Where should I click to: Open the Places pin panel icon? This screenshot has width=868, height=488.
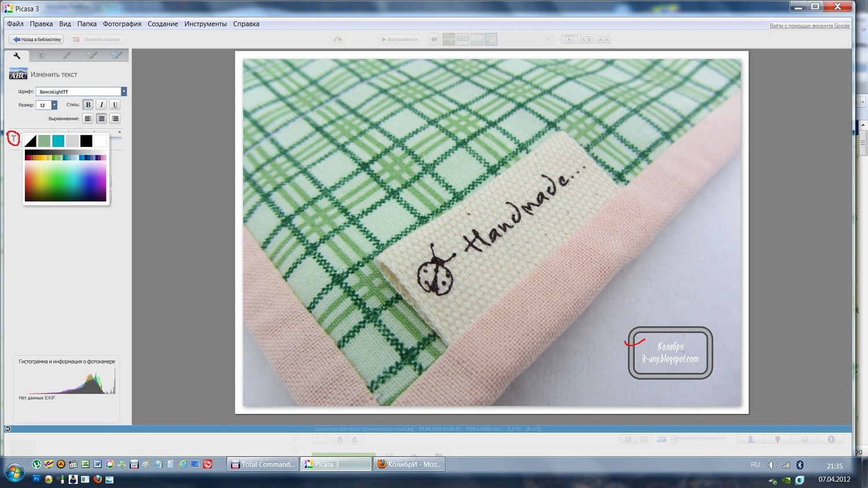click(x=778, y=439)
